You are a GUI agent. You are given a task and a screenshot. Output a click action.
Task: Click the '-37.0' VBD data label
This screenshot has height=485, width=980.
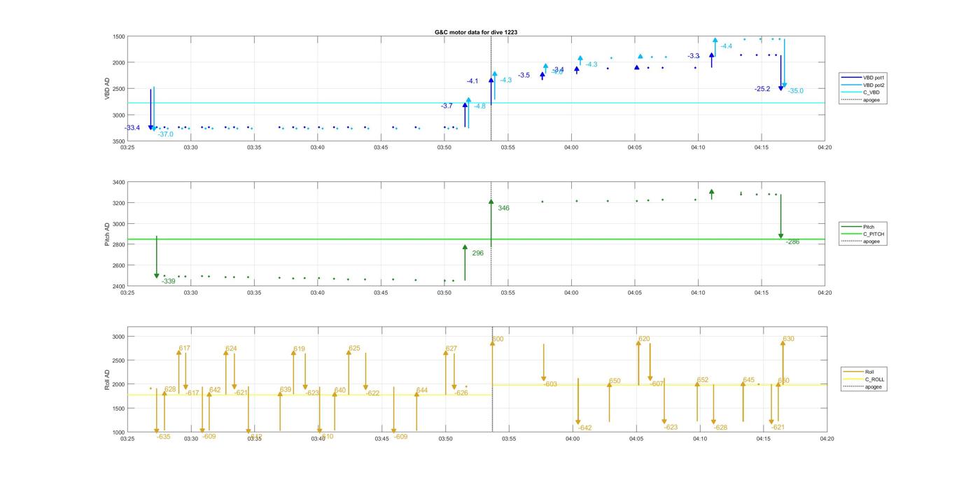pos(165,134)
